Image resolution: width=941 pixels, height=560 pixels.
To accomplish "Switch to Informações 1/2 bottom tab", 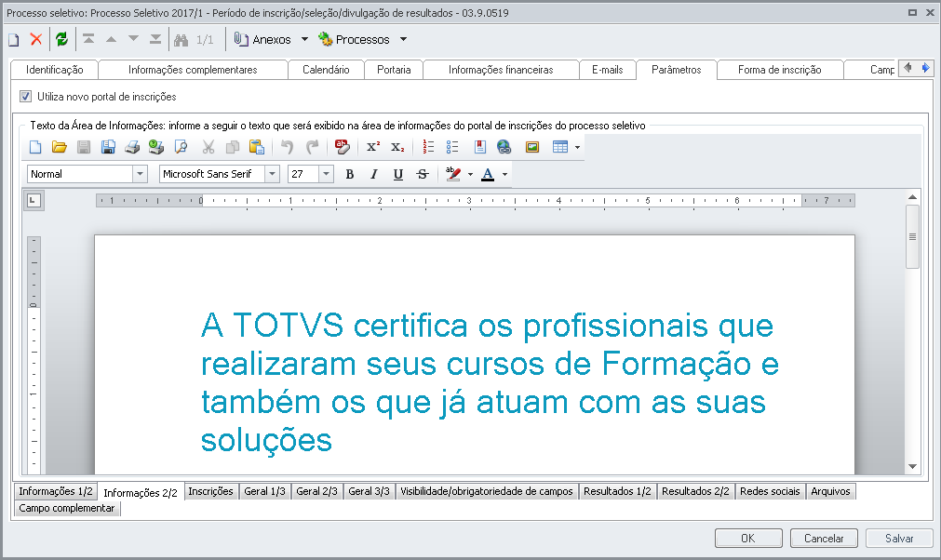I will point(56,492).
